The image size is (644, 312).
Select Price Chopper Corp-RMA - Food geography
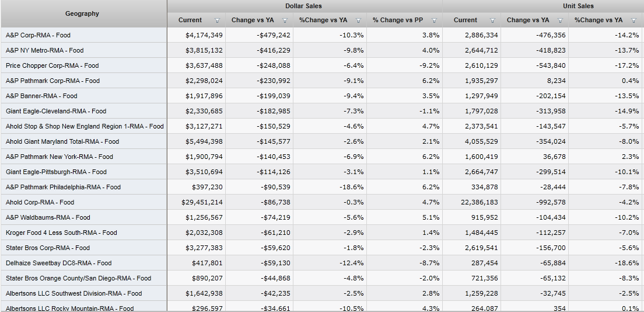point(52,65)
